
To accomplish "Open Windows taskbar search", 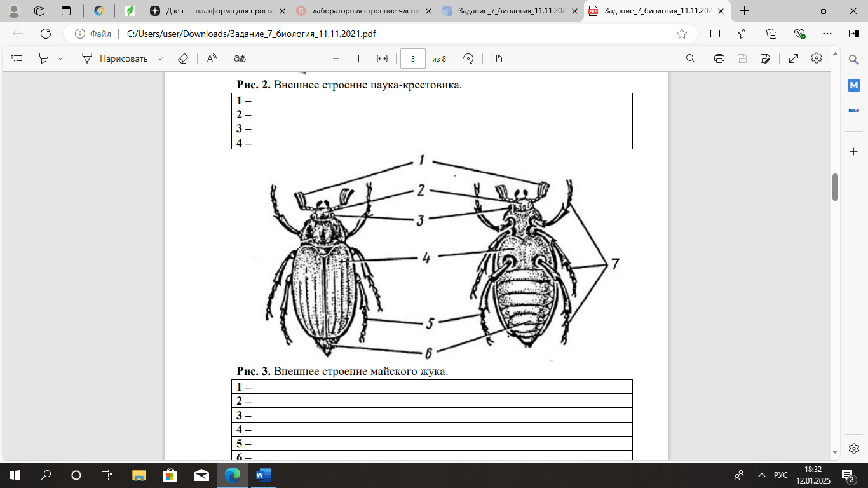I will pyautogui.click(x=46, y=475).
